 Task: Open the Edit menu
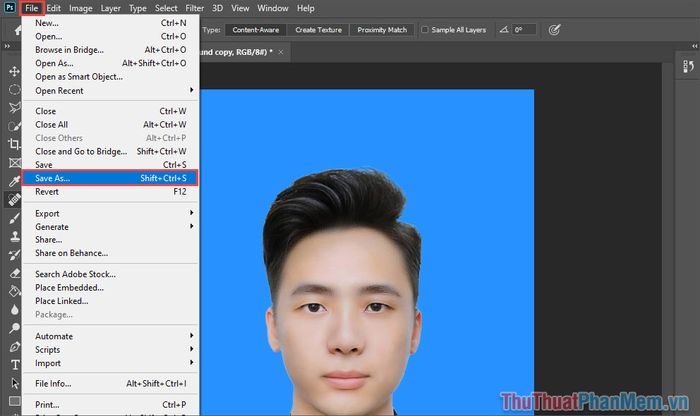click(54, 8)
